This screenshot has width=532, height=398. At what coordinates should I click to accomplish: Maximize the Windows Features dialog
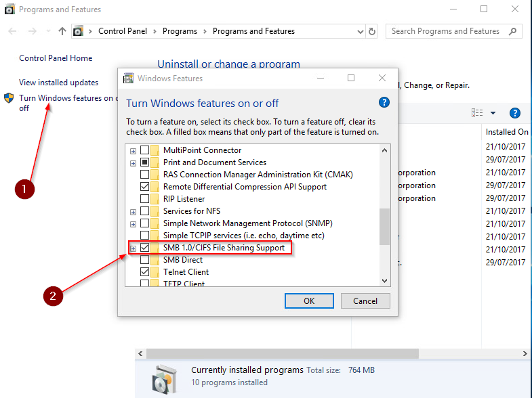[351, 79]
